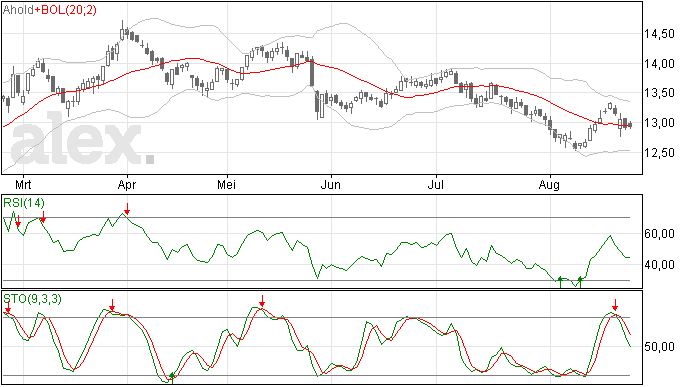This screenshot has width=690, height=387.
Task: Select the Jul month axis label
Action: tap(435, 184)
